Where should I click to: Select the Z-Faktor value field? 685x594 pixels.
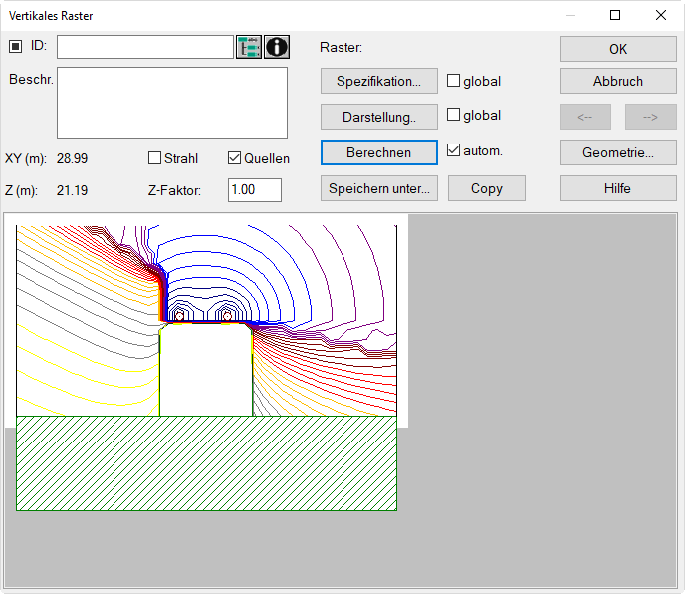coord(255,190)
